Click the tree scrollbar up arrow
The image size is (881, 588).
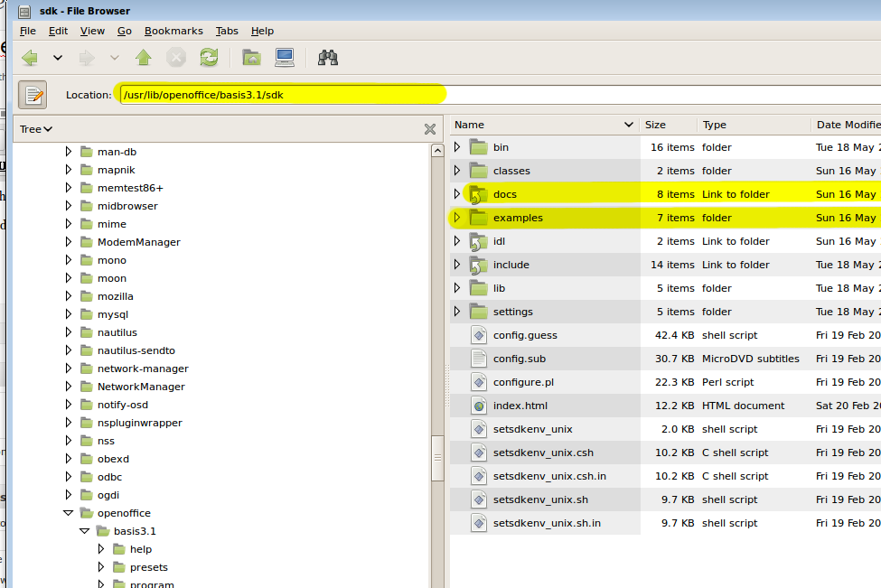pos(437,150)
